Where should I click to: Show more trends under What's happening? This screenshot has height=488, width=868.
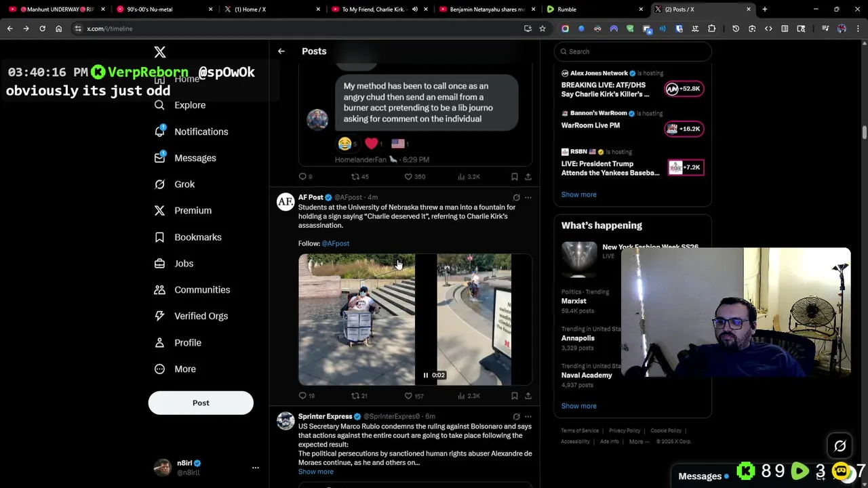[578, 406]
